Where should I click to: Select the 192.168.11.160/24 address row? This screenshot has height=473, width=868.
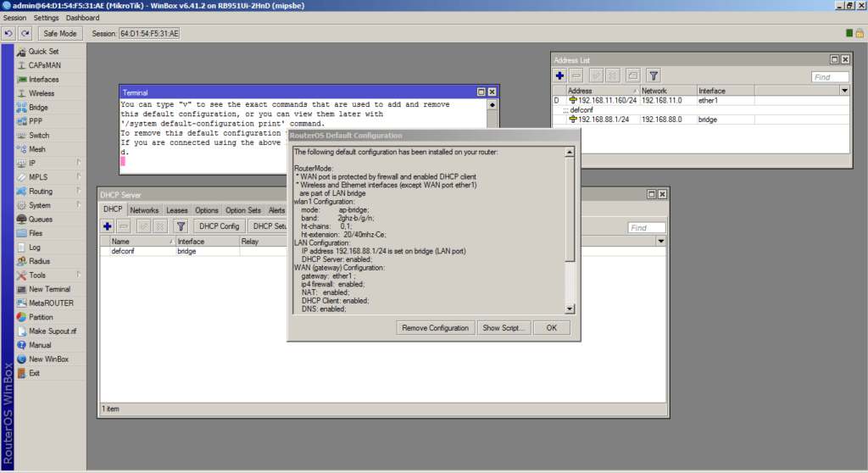[701, 101]
